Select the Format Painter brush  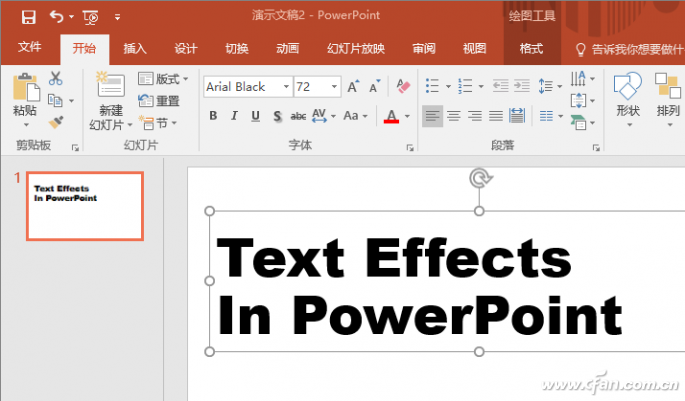(x=56, y=122)
